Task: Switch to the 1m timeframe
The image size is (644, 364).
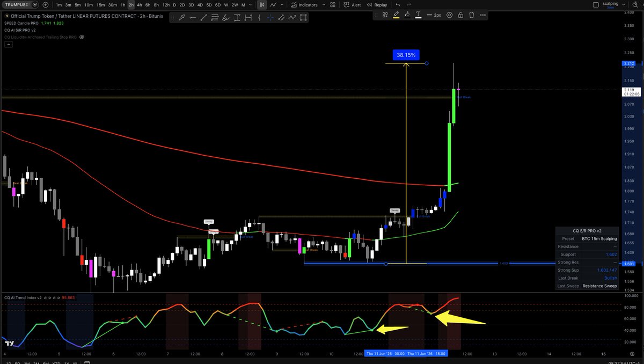Action: (x=58, y=5)
